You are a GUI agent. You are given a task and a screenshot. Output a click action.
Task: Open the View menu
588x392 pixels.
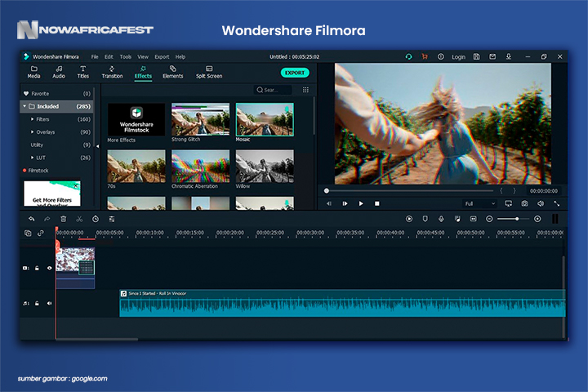pyautogui.click(x=143, y=56)
